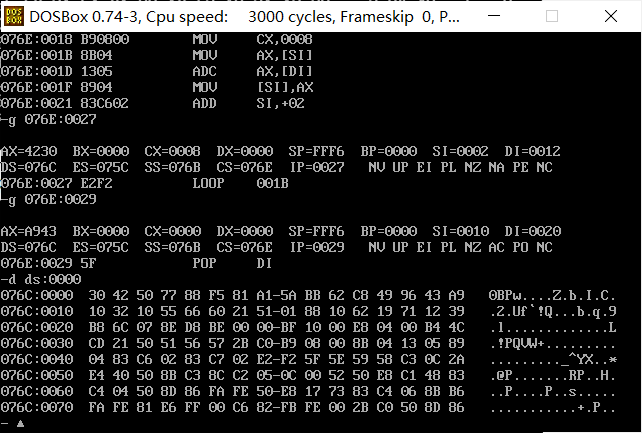Select the register value CX=0008
Screen dimensions: 642x433
coord(172,151)
